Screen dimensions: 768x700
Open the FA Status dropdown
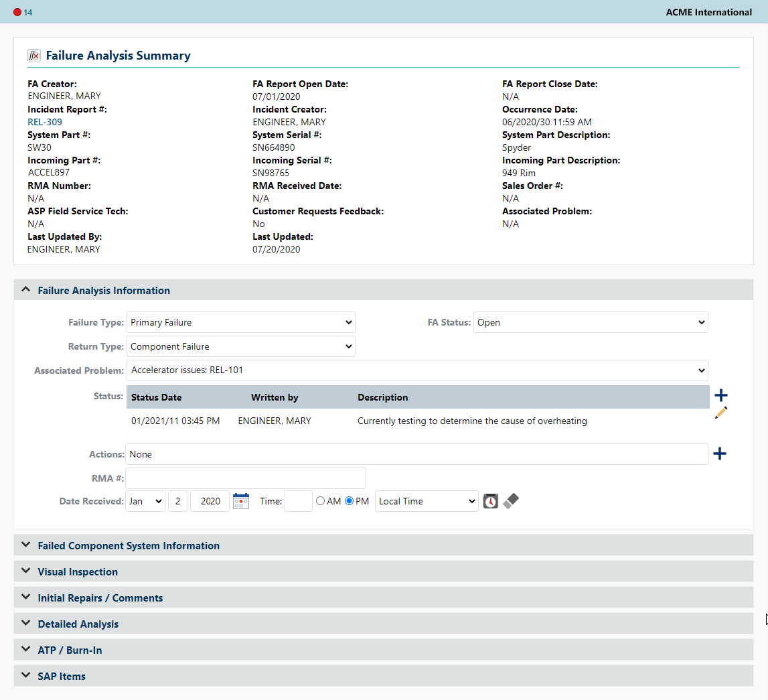coord(591,322)
